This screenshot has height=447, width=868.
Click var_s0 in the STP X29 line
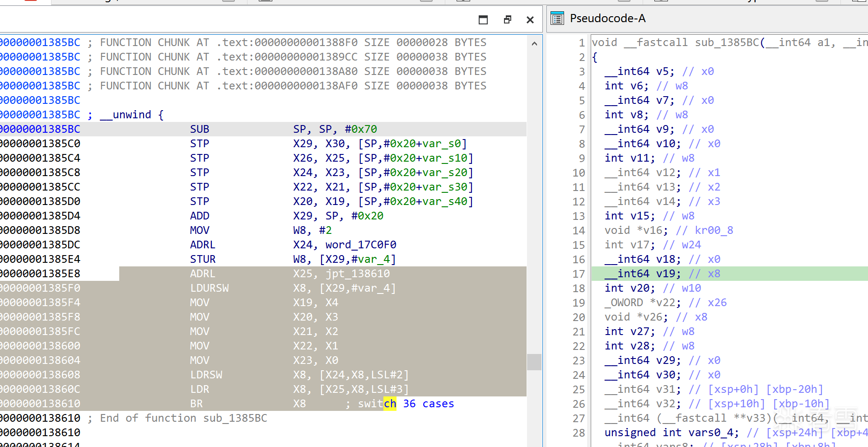point(442,144)
